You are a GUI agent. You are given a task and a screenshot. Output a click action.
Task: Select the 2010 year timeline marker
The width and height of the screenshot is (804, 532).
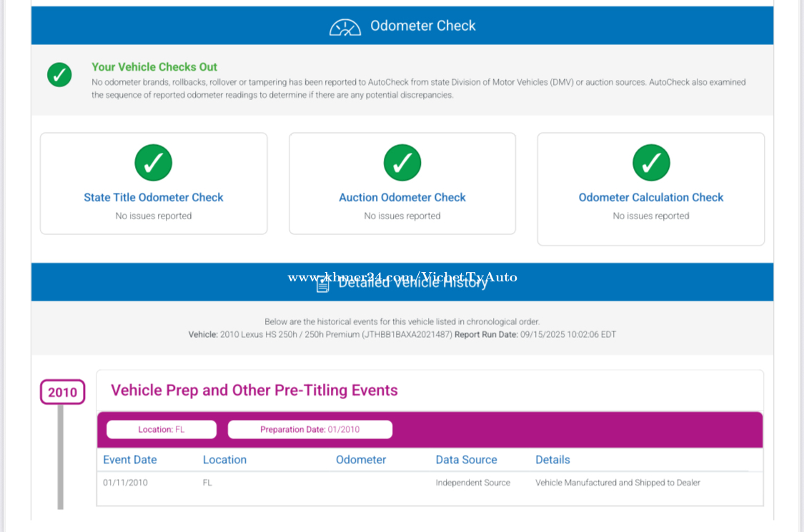click(x=62, y=392)
